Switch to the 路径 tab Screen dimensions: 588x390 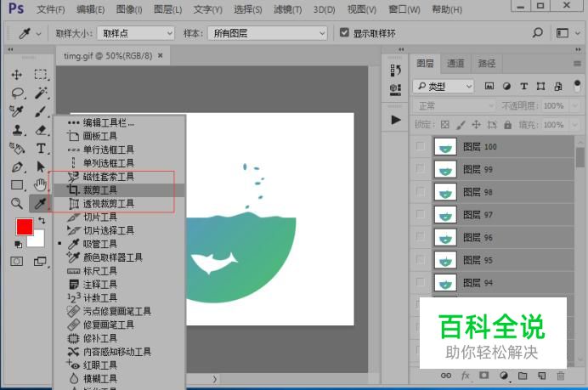coord(486,64)
